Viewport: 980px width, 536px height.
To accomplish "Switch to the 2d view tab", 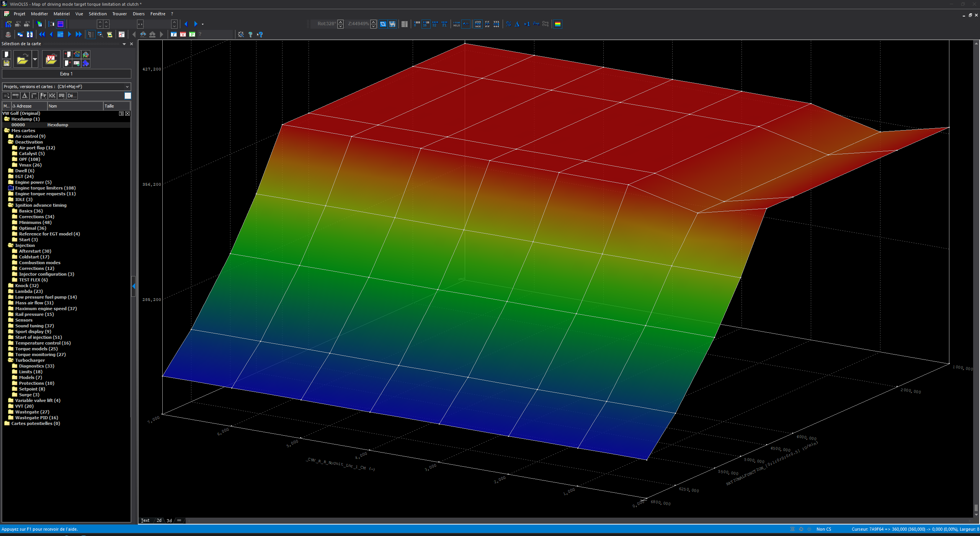I will coord(159,520).
